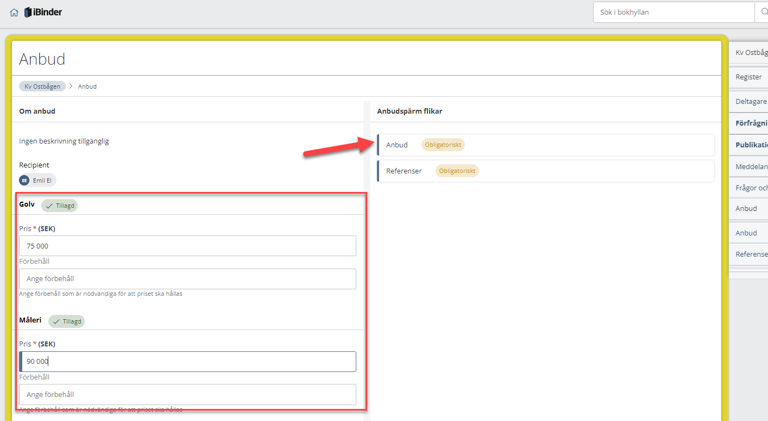
Task: Click the Förbehåll field under Golv
Action: click(188, 279)
